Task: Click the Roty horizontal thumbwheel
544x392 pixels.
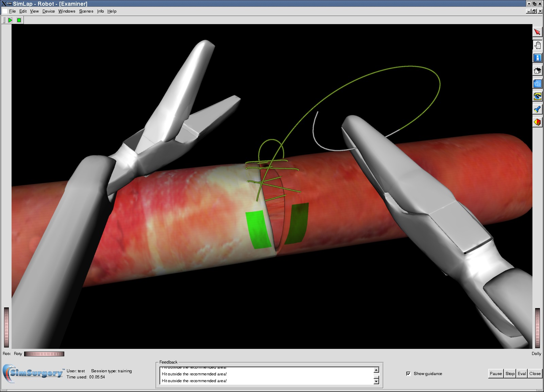Action: point(44,354)
